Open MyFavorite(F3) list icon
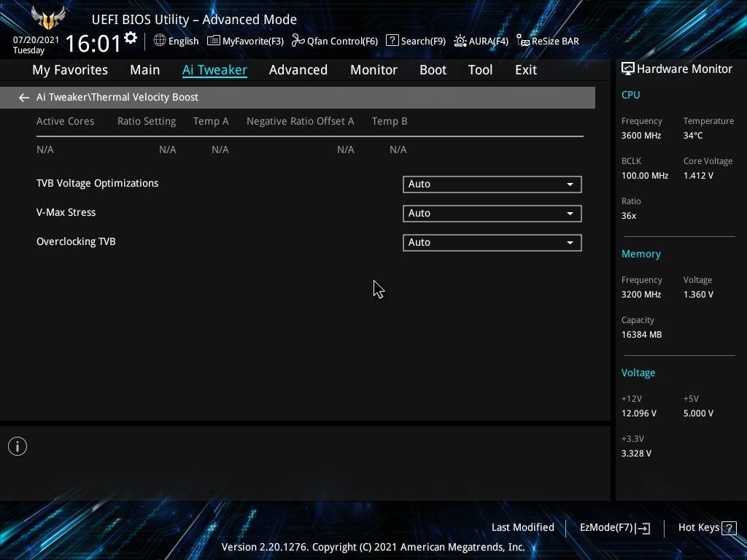This screenshot has height=560, width=747. 213,41
